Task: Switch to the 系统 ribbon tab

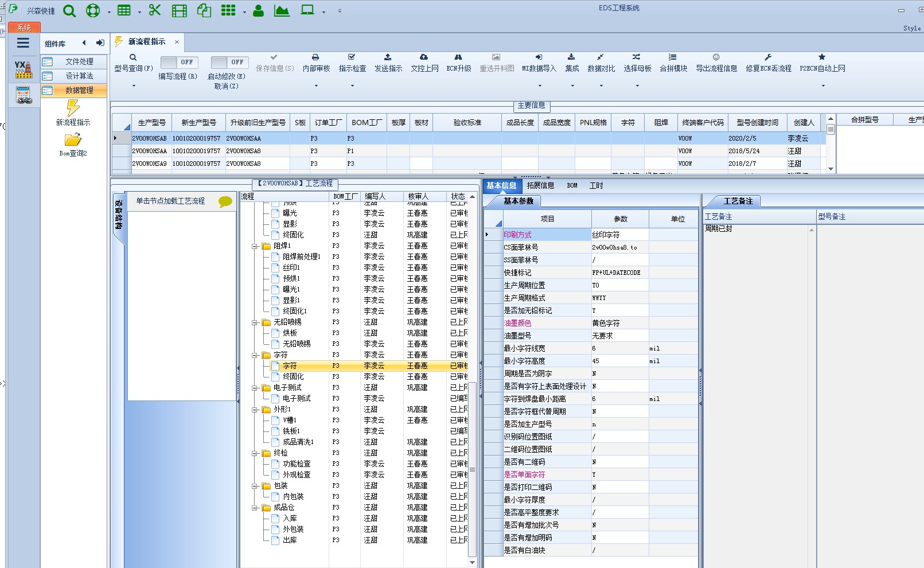Action: point(24,28)
